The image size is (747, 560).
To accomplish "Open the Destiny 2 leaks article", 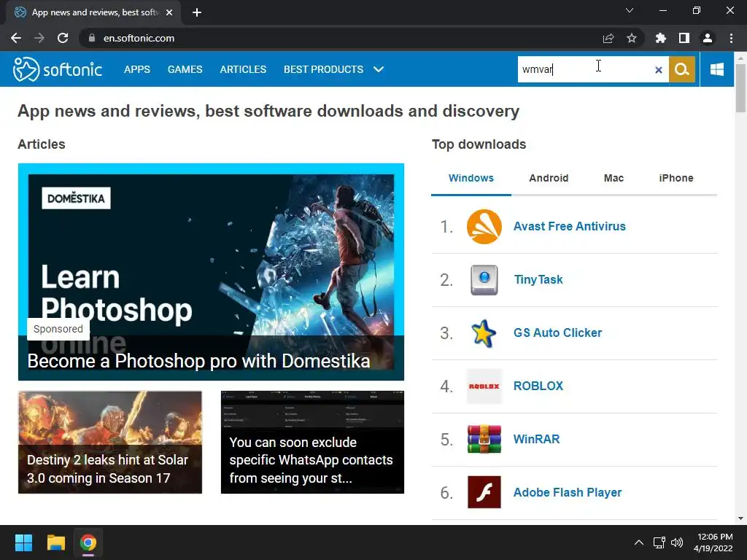I will pos(110,443).
